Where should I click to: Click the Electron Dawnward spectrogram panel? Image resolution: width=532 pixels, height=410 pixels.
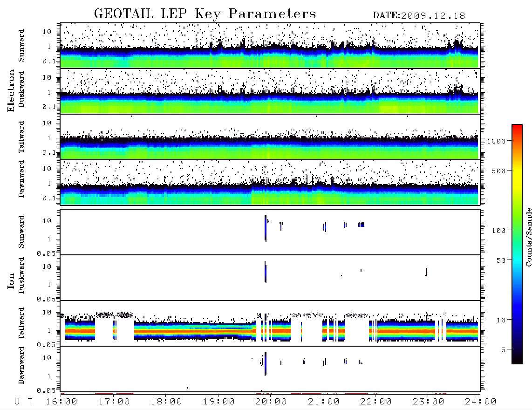[270, 183]
